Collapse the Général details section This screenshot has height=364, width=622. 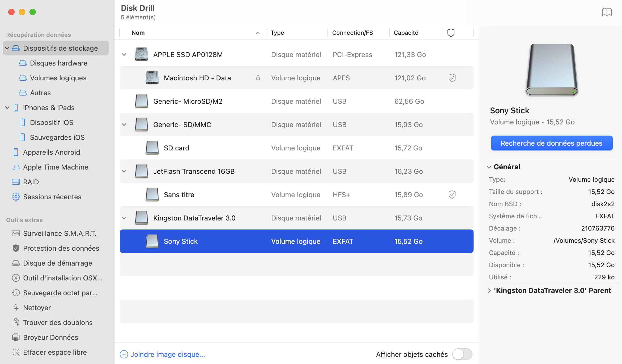tap(489, 167)
